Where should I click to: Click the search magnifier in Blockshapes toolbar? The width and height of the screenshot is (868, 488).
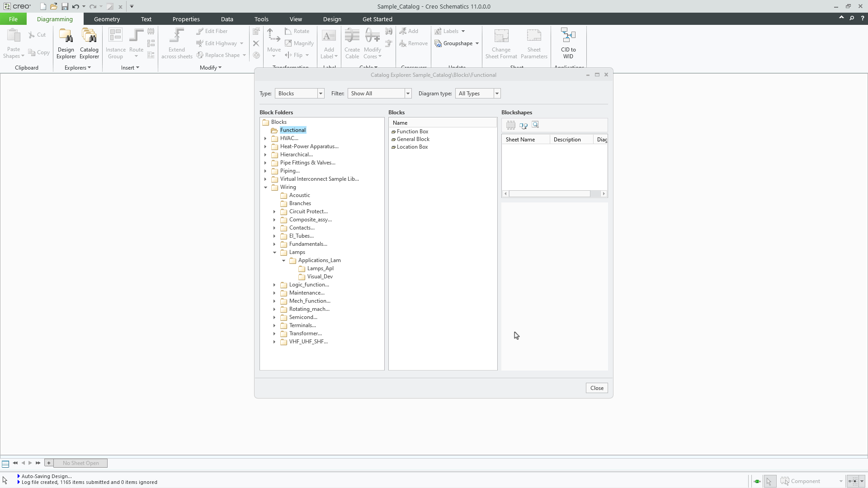click(x=536, y=125)
